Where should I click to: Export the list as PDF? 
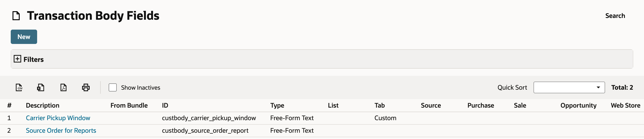click(x=63, y=87)
